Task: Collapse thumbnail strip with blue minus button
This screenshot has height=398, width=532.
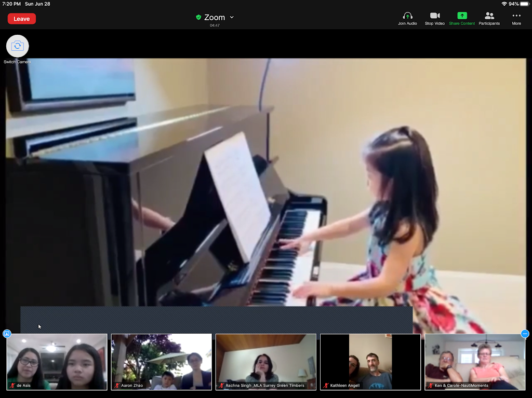Action: (525, 334)
